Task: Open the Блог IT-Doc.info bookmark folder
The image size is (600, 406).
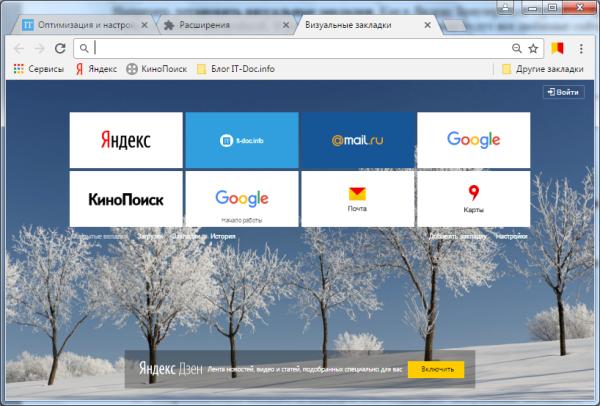Action: (x=236, y=69)
